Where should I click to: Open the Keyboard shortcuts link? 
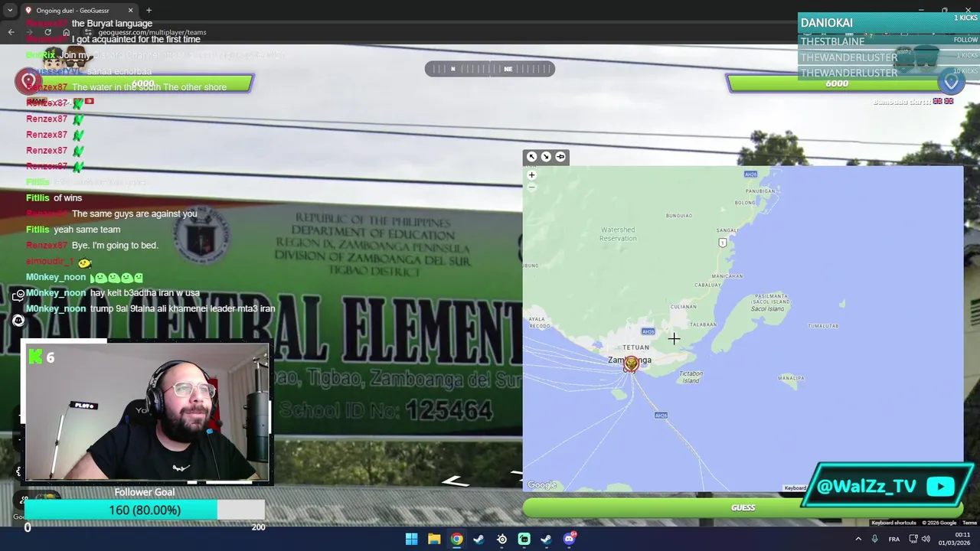click(893, 523)
